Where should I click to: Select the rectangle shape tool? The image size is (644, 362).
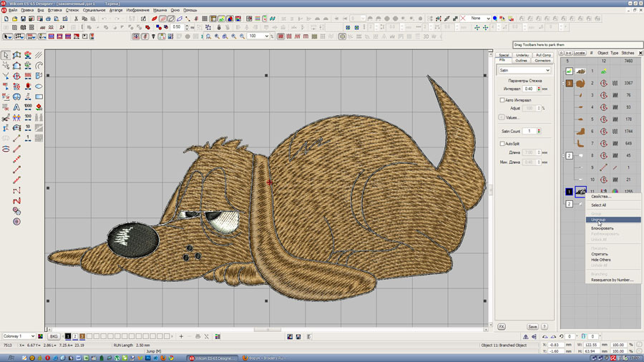click(x=39, y=97)
